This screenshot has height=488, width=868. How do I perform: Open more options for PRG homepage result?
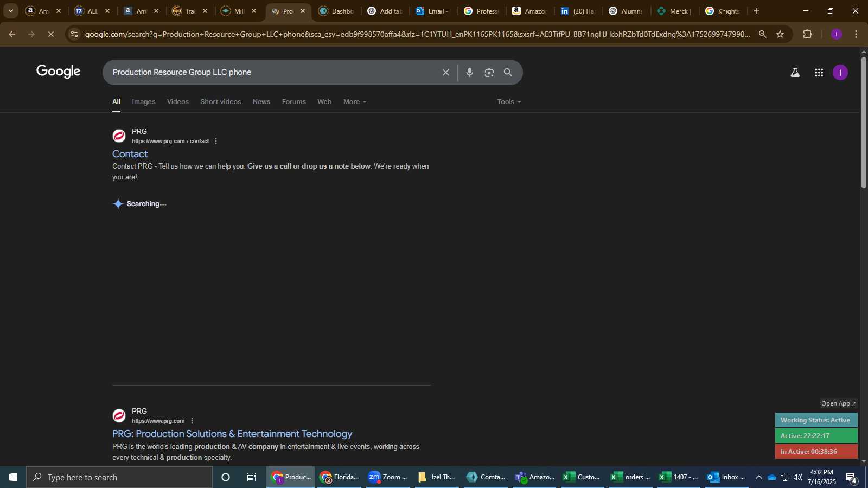[x=192, y=421]
